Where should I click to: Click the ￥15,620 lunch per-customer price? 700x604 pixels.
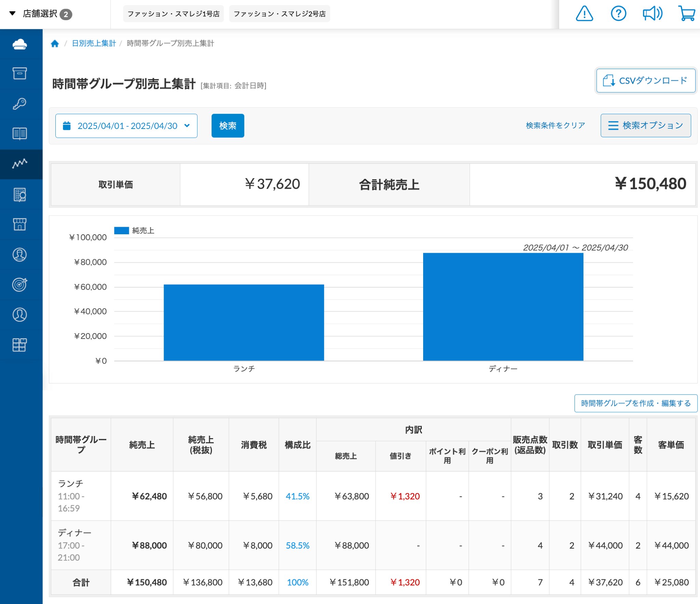(x=671, y=496)
